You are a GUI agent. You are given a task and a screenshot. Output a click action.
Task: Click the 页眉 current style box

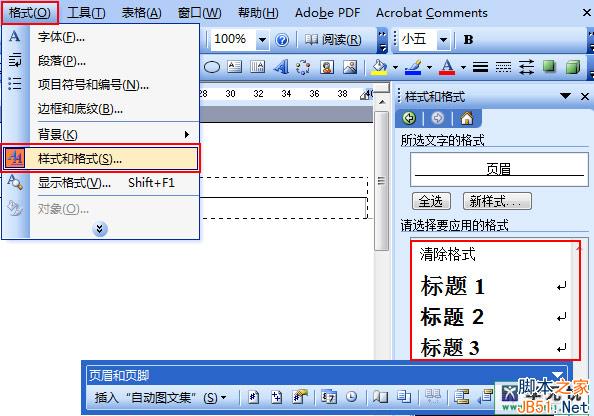pos(499,169)
